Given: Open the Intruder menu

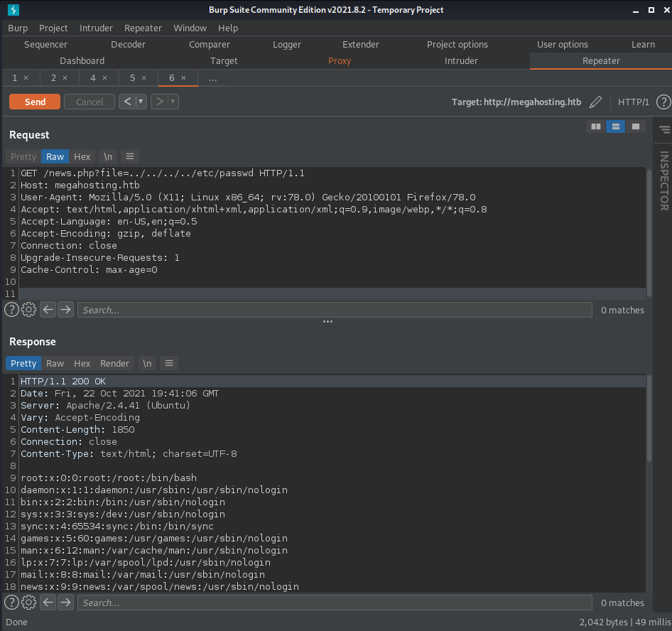Looking at the screenshot, I should click(96, 28).
